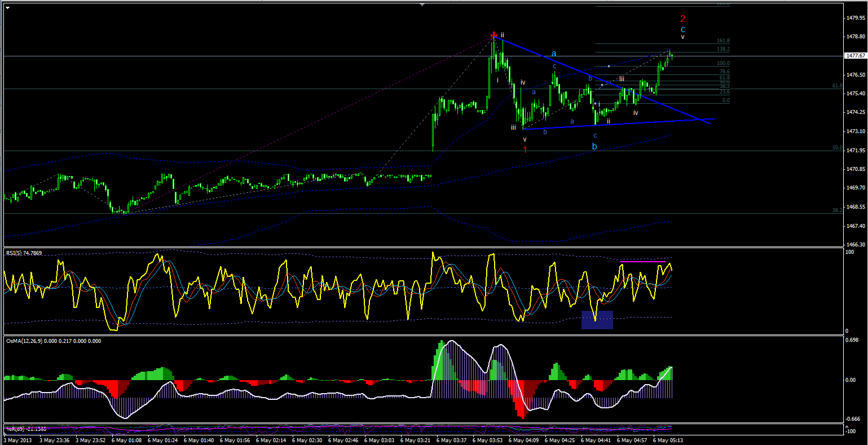This screenshot has width=868, height=445.
Task: Click the "6 May 04:57" time axis label
Action: click(633, 440)
